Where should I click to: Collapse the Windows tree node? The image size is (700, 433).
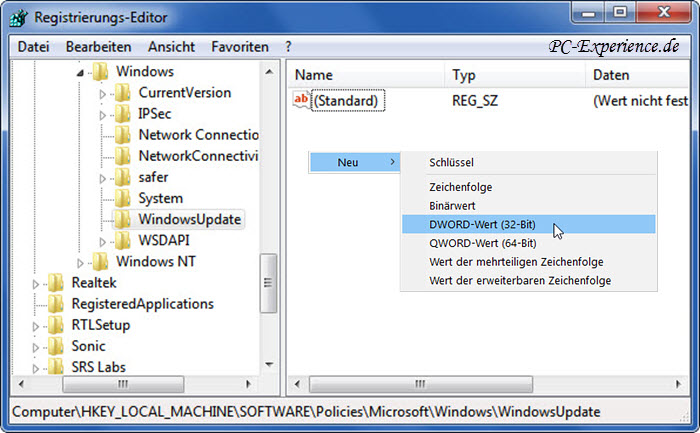tap(81, 73)
